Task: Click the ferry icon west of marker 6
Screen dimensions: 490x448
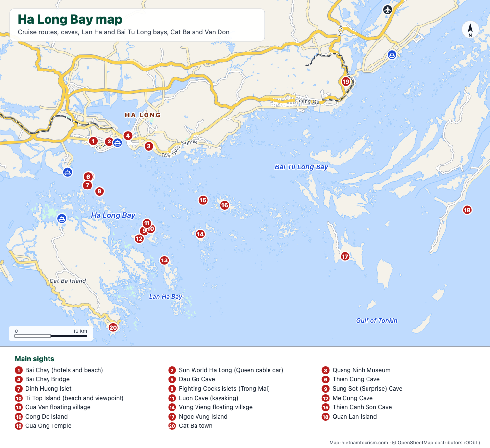Action: [68, 172]
